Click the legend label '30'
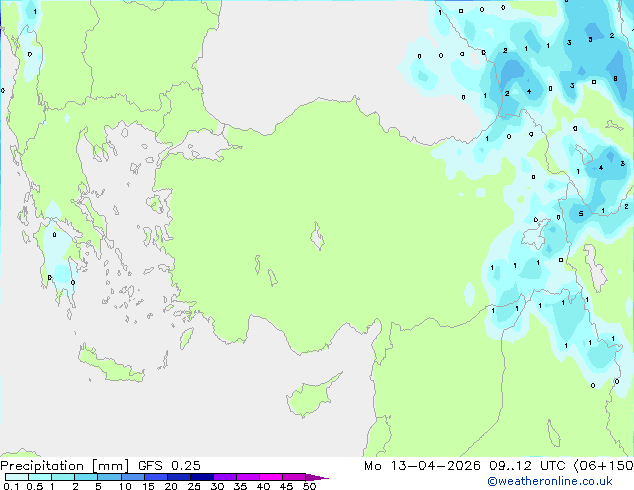This screenshot has height=490, width=634. 217,486
